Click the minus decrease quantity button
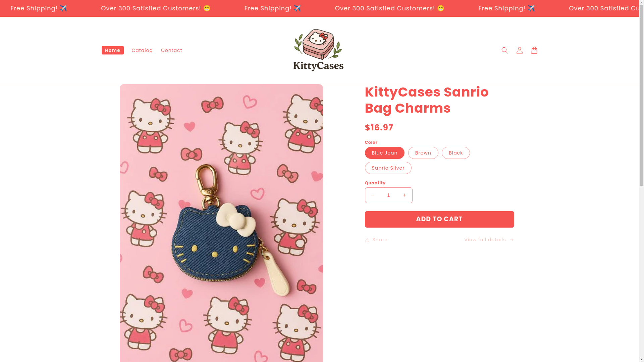 coord(373,195)
